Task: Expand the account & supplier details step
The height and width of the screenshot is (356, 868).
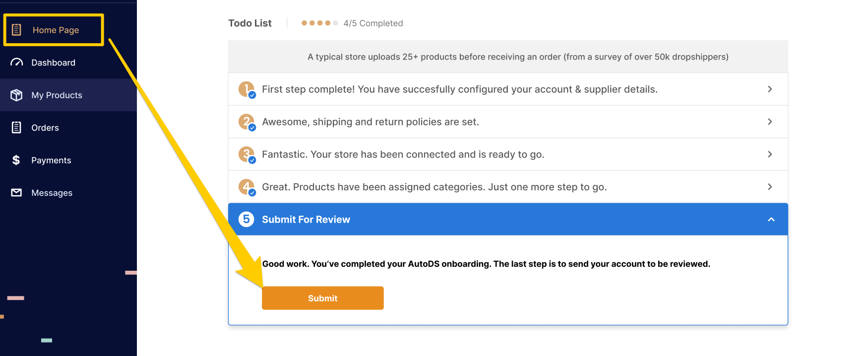Action: click(x=508, y=89)
